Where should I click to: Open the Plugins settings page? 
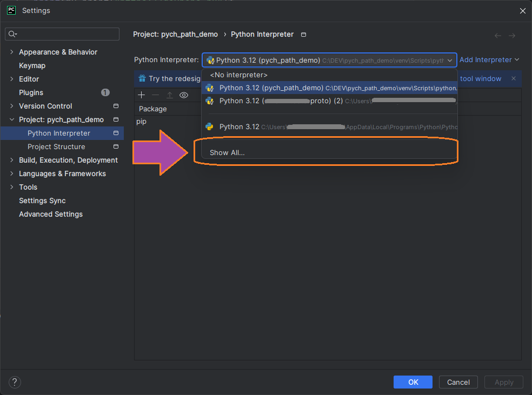[x=31, y=92]
